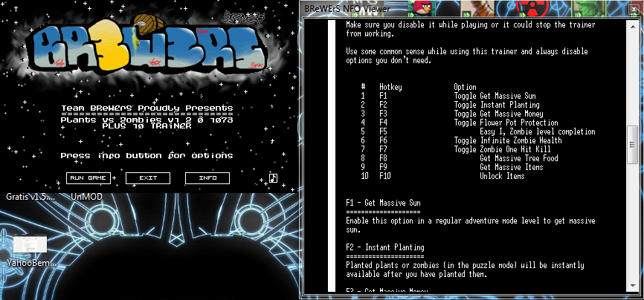The image size is (644, 300).
Task: Click the NFO scrollbar down arrow
Action: 632,285
